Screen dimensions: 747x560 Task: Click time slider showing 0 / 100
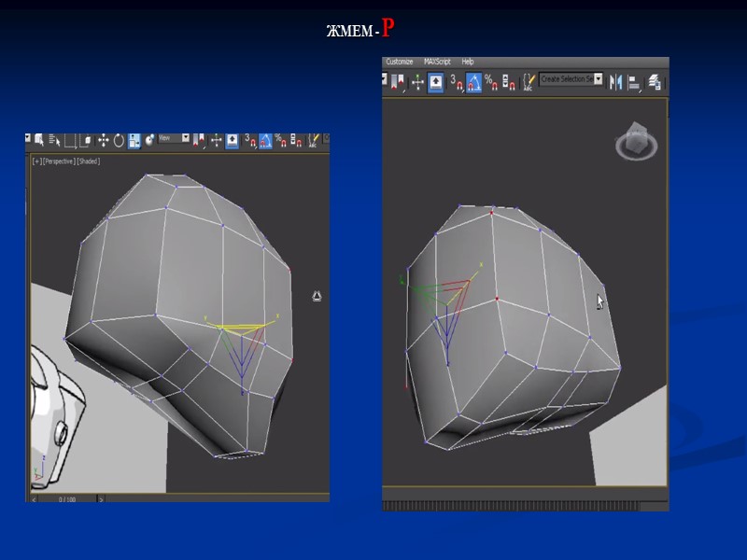point(67,499)
